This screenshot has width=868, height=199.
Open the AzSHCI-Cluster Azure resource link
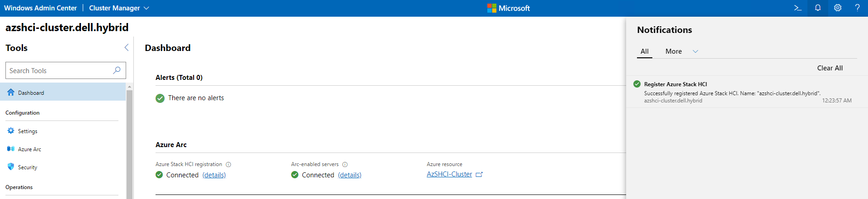(449, 174)
